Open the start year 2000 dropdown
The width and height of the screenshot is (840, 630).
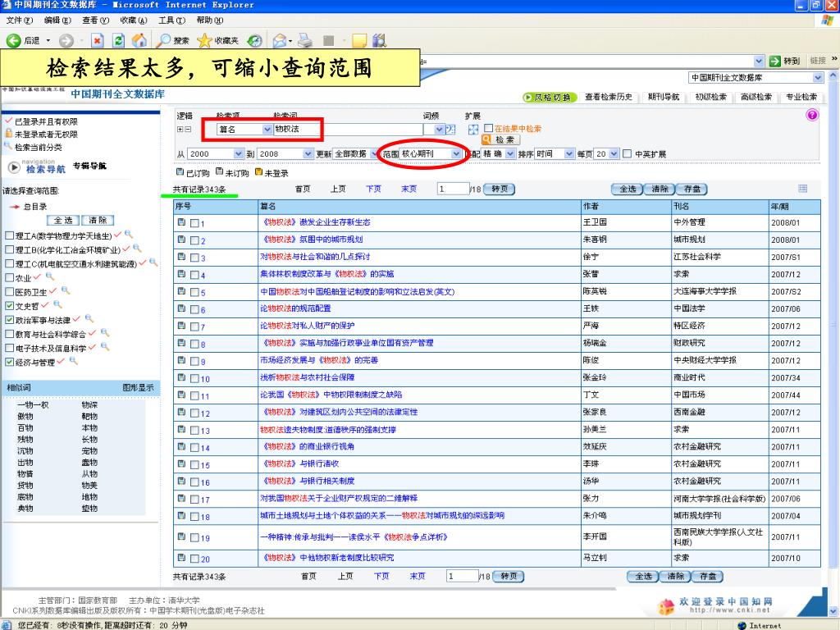[239, 153]
